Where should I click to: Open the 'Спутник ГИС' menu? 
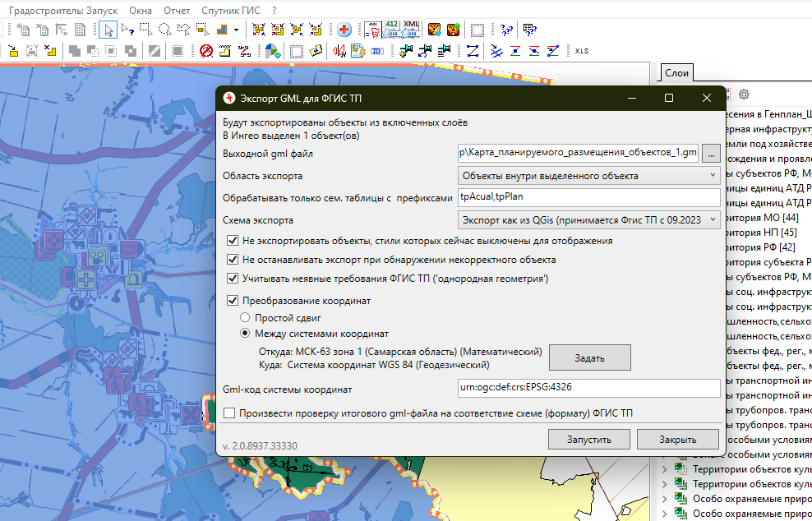tap(230, 11)
